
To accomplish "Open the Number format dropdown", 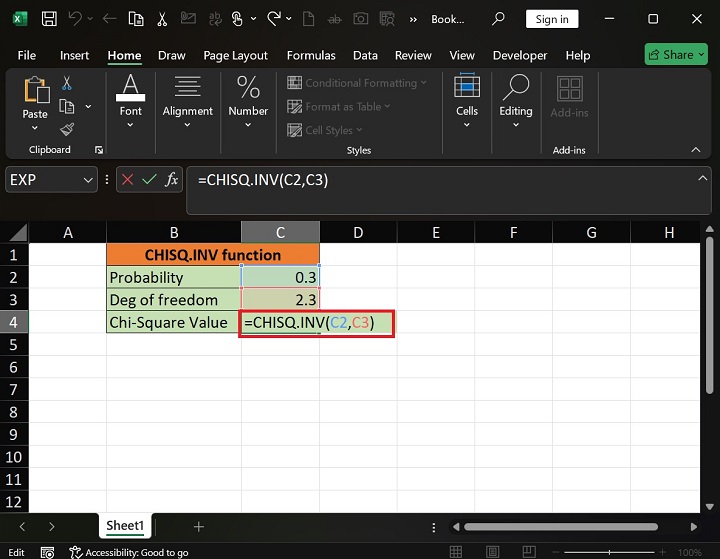I will tap(248, 98).
